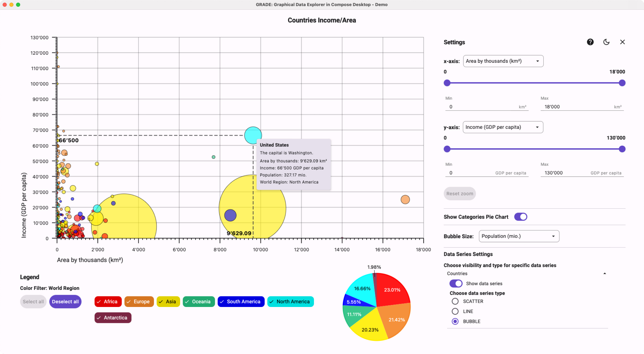Click the Select all button
The image size is (644, 354).
tap(33, 302)
